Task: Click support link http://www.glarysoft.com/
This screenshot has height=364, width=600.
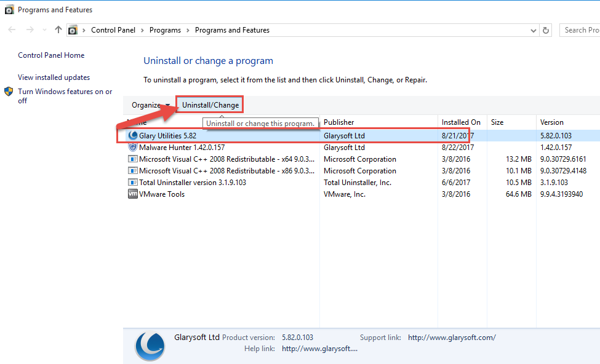Action: (x=452, y=337)
